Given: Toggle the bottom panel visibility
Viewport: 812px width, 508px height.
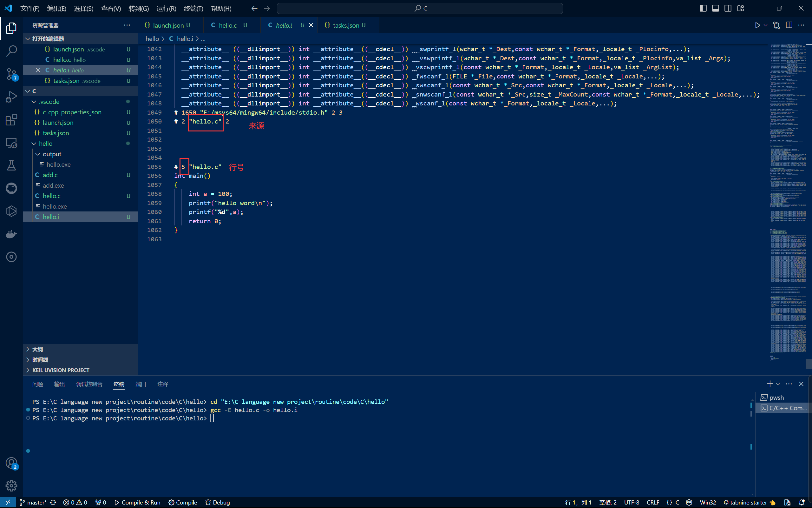Looking at the screenshot, I should pos(715,8).
